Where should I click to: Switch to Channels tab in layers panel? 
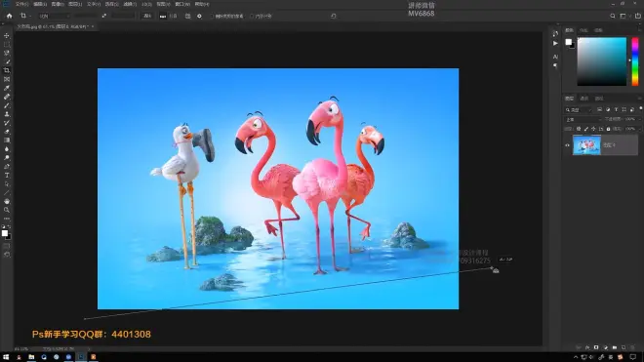pos(584,99)
